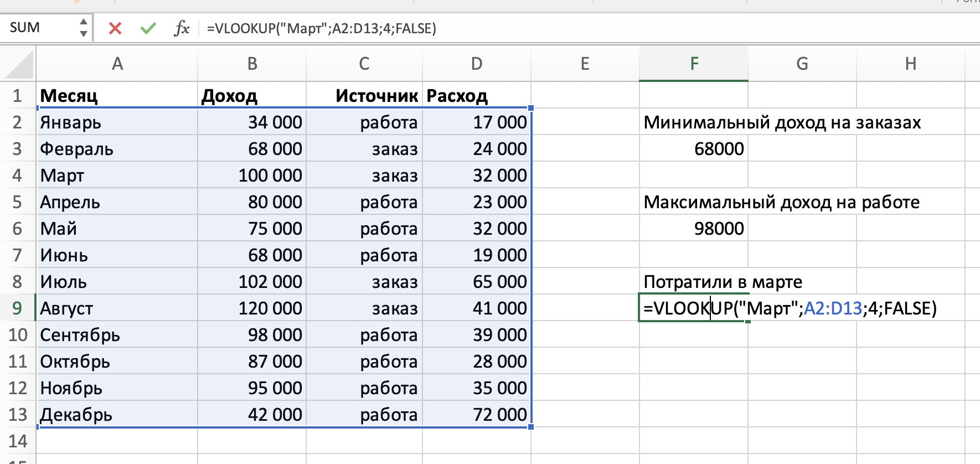
Task: Select the cell showing 98000
Action: [x=694, y=229]
